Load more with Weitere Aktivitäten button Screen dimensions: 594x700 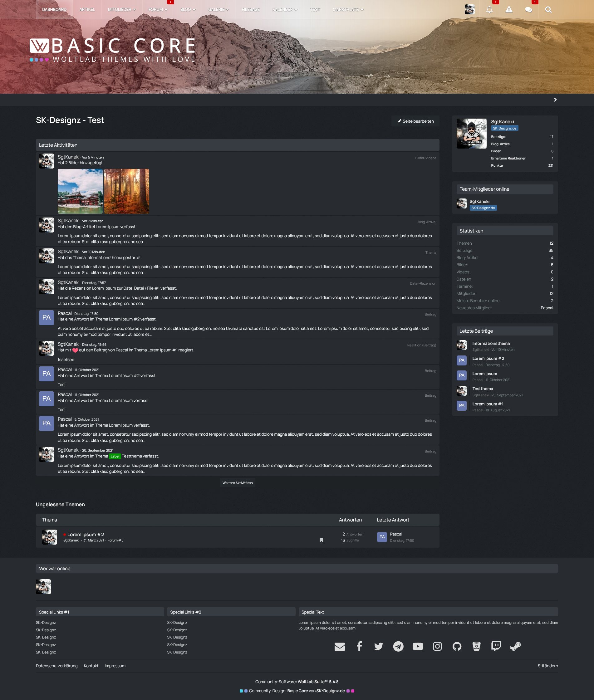coord(238,482)
